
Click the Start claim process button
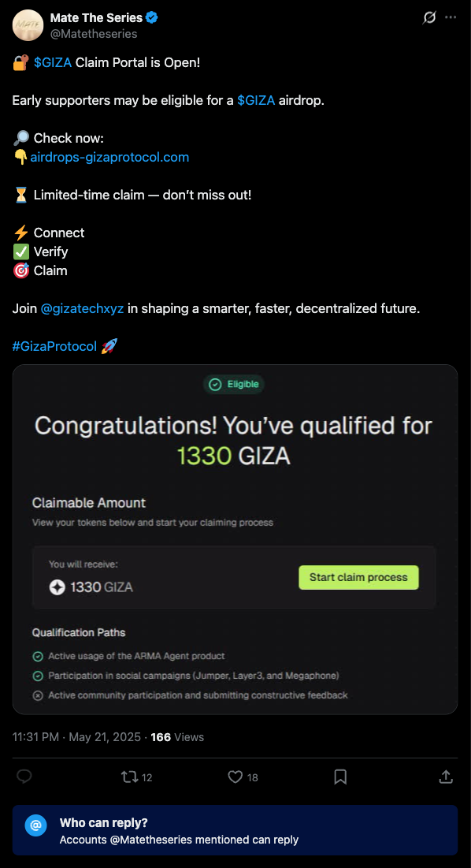(359, 577)
